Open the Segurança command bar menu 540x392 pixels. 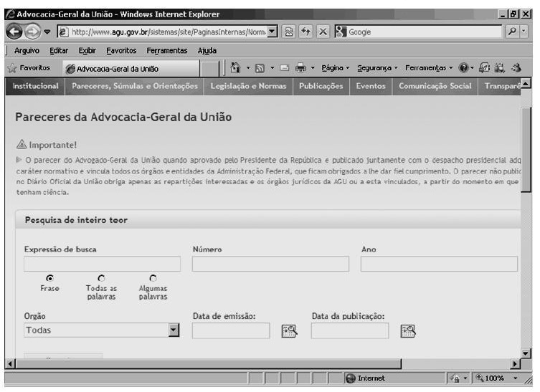click(x=377, y=68)
